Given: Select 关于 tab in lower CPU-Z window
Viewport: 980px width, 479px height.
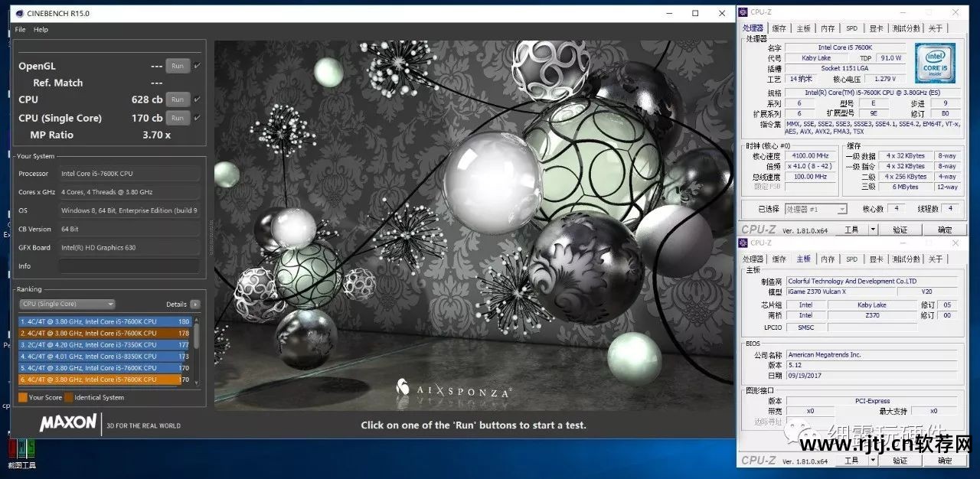Looking at the screenshot, I should pos(936,259).
